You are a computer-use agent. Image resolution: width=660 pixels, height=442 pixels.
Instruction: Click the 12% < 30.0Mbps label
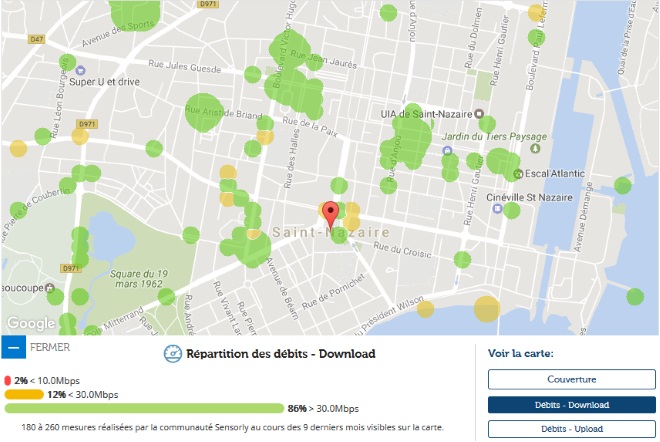pos(82,394)
